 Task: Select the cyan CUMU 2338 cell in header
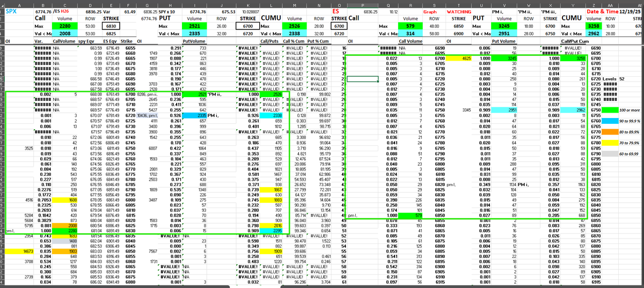[295, 33]
